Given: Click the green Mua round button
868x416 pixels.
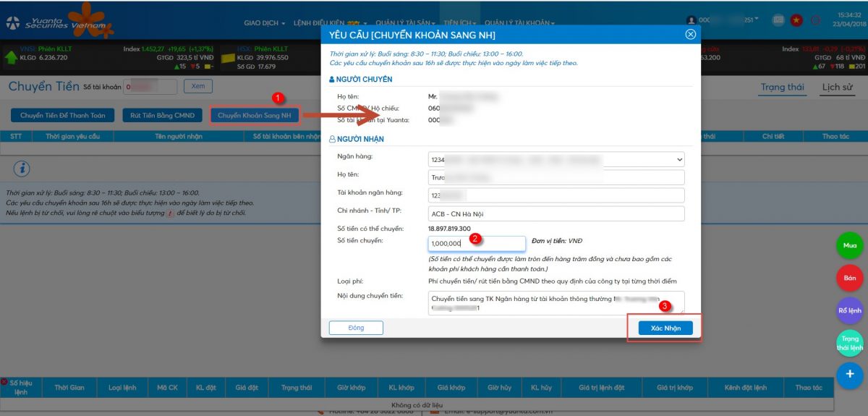Looking at the screenshot, I should pyautogui.click(x=850, y=245).
